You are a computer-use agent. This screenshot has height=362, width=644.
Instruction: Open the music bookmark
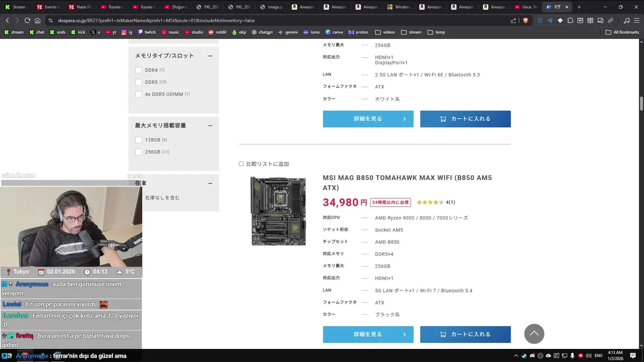[170, 32]
